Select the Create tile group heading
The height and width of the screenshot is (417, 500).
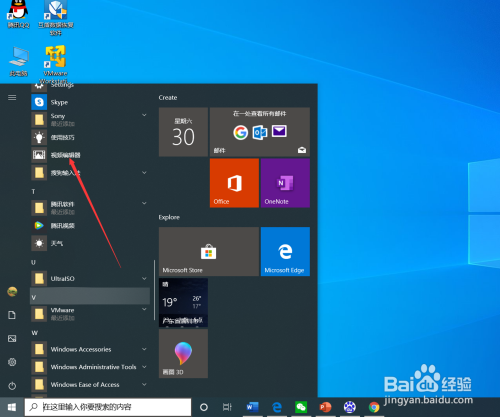[168, 98]
